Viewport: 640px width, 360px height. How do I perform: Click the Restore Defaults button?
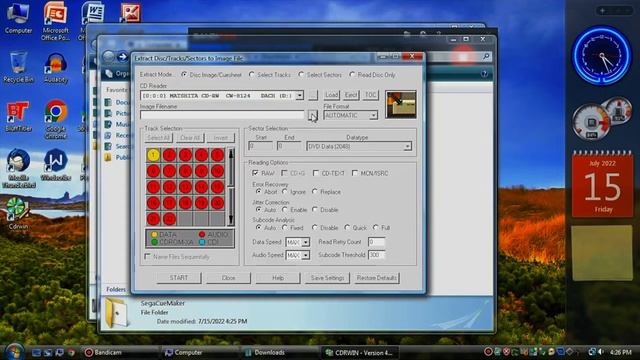[x=377, y=278]
